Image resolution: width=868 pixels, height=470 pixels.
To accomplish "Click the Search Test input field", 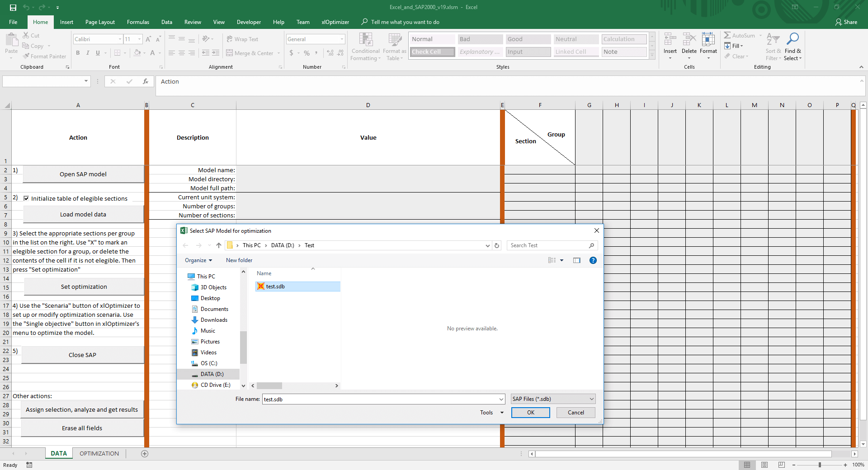I will pyautogui.click(x=547, y=245).
